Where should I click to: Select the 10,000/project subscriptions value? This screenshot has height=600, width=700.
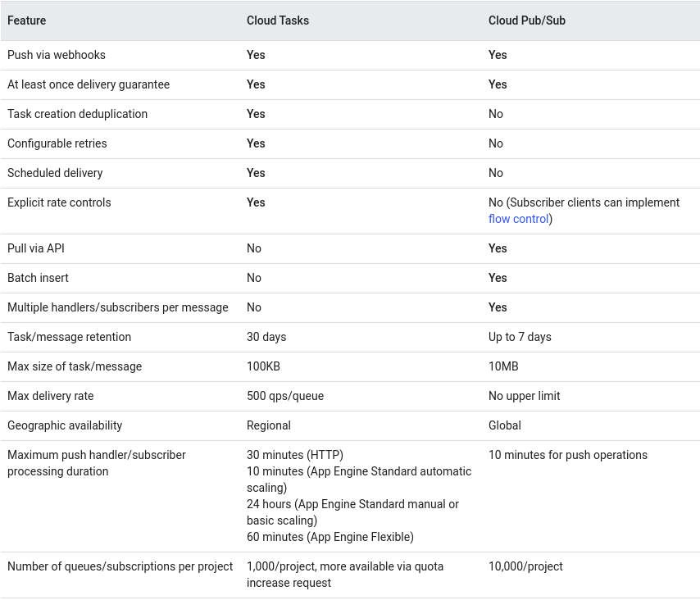tap(525, 566)
